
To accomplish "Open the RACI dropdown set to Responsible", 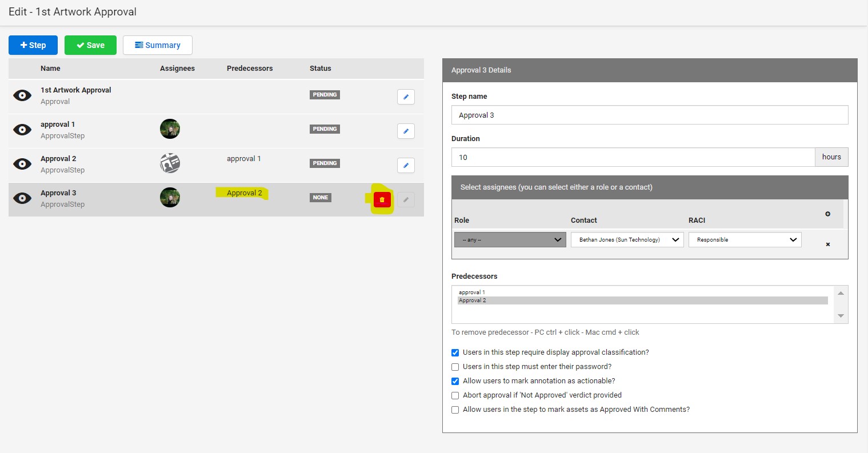I will coord(745,240).
